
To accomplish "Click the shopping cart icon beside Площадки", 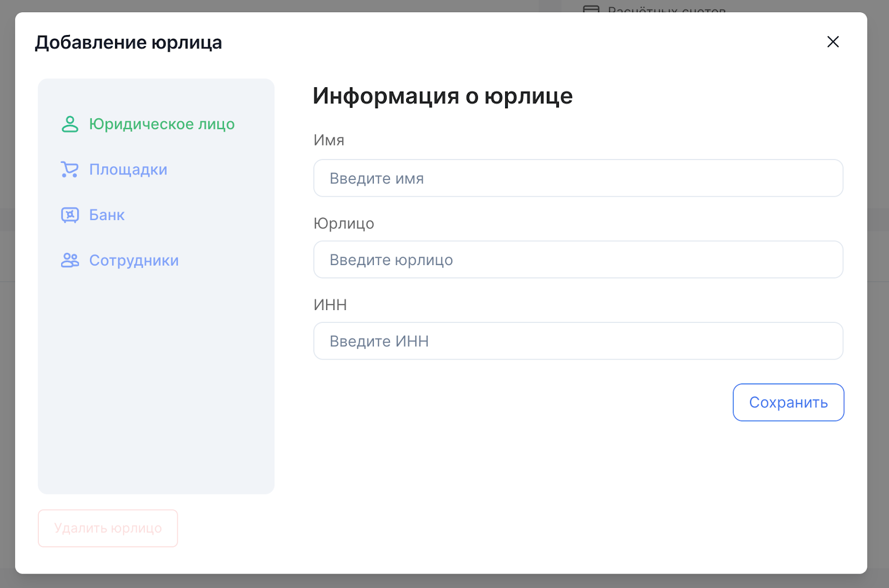I will tap(70, 170).
